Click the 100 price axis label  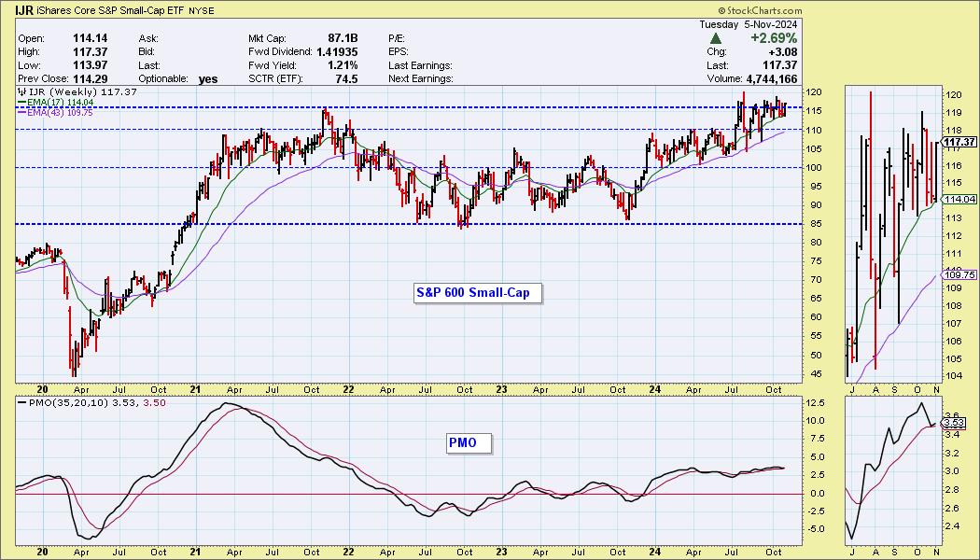813,167
